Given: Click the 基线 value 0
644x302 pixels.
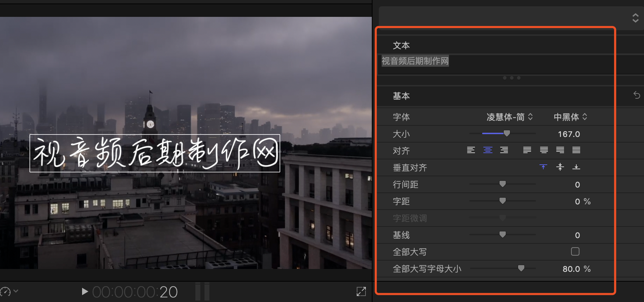Looking at the screenshot, I should 577,235.
